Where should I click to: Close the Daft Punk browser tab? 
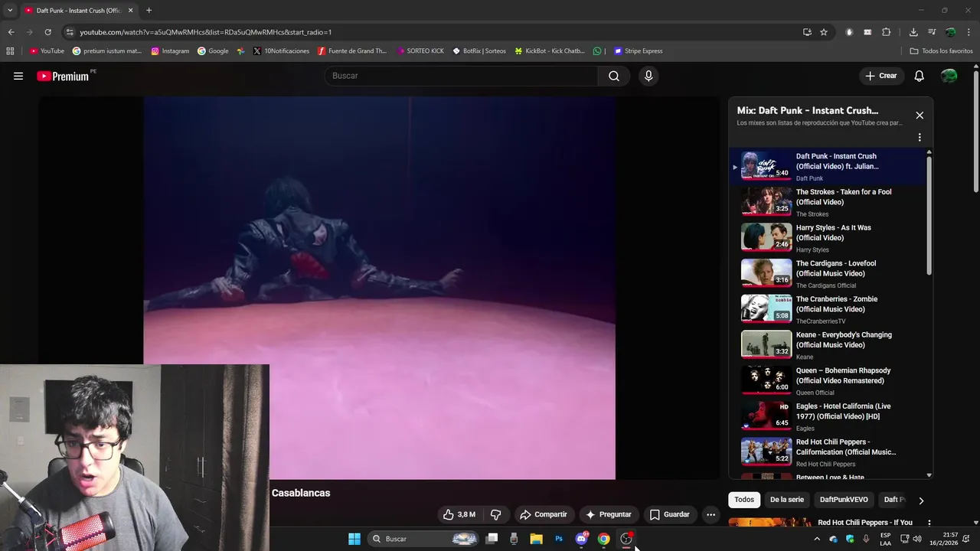[130, 11]
